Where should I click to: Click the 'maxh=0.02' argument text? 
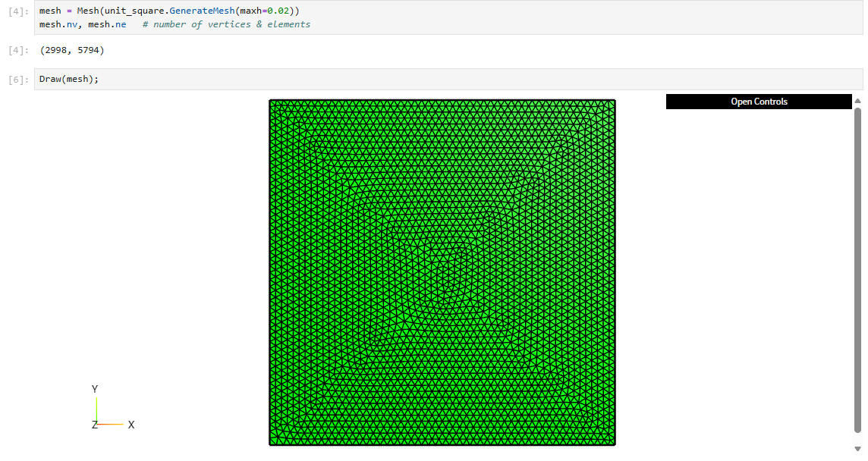(265, 11)
